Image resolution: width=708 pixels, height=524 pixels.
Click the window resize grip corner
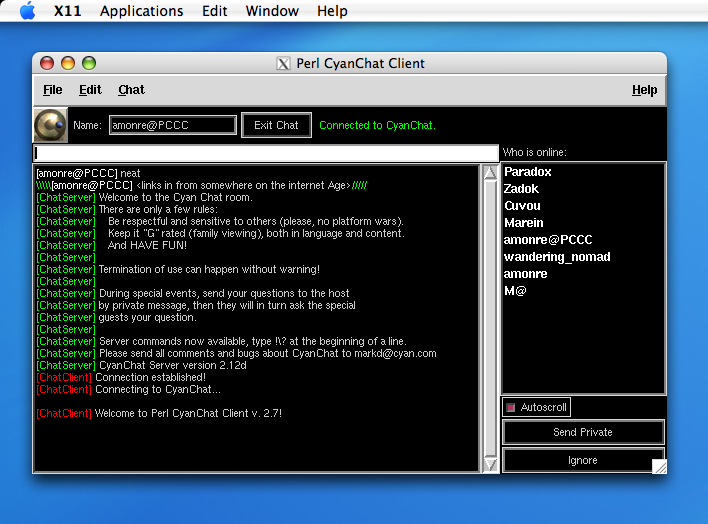click(x=659, y=467)
